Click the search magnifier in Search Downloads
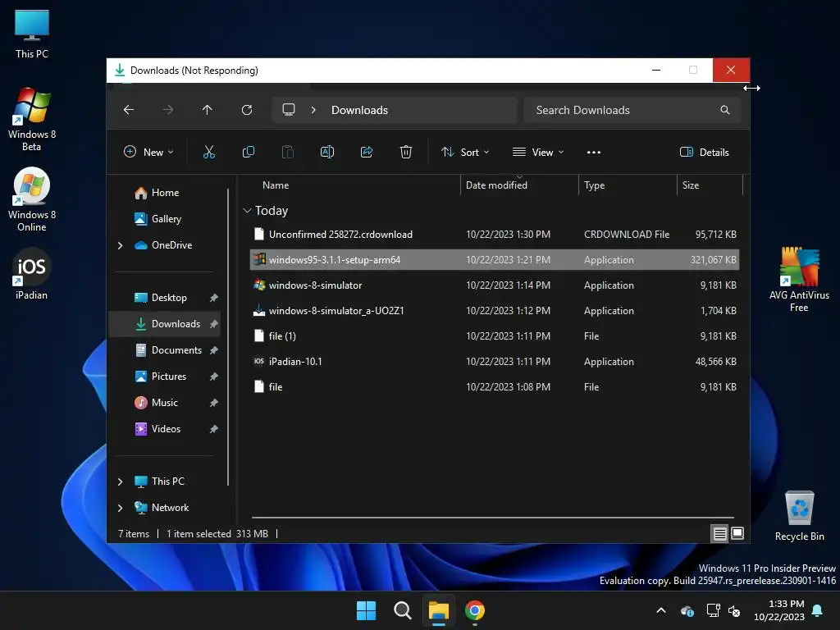The width and height of the screenshot is (840, 630). click(725, 110)
